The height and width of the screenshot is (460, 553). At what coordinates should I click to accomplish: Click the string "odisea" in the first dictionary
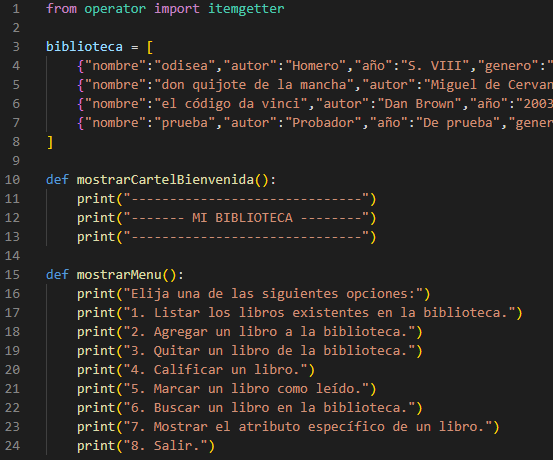184,66
